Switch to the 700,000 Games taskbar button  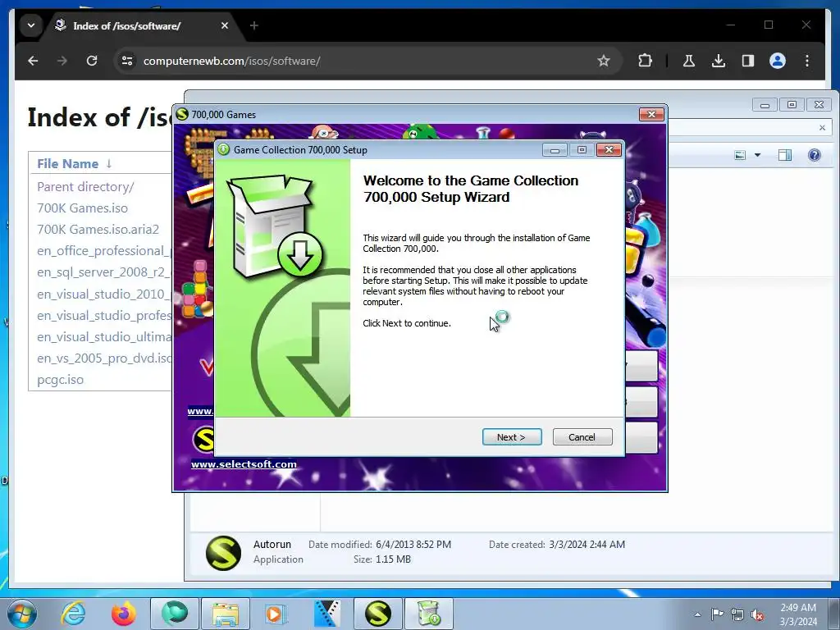click(x=378, y=614)
